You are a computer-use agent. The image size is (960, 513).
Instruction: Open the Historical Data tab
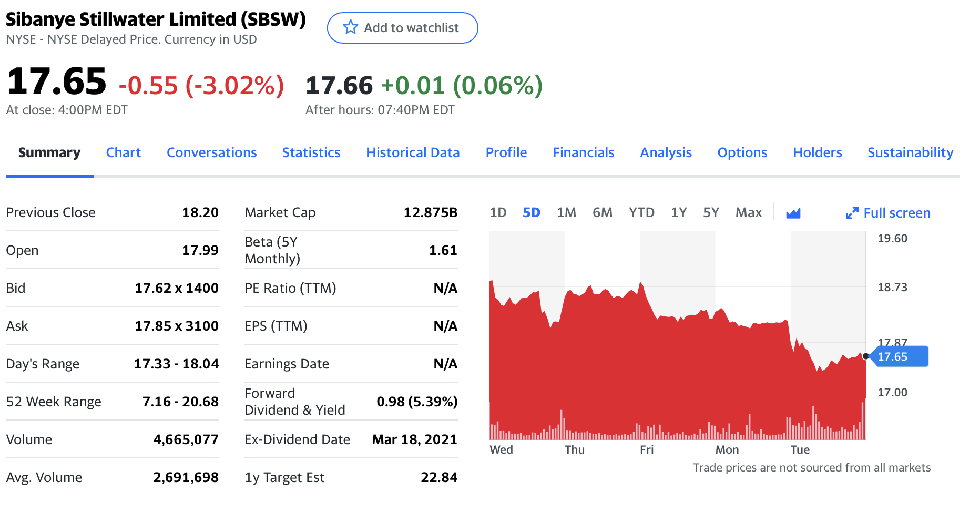click(x=413, y=152)
